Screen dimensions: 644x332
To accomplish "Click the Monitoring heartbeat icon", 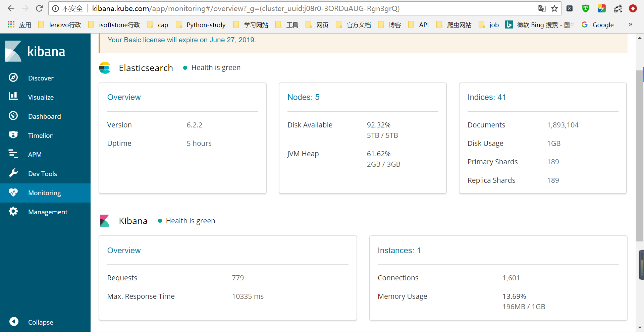I will 13,192.
